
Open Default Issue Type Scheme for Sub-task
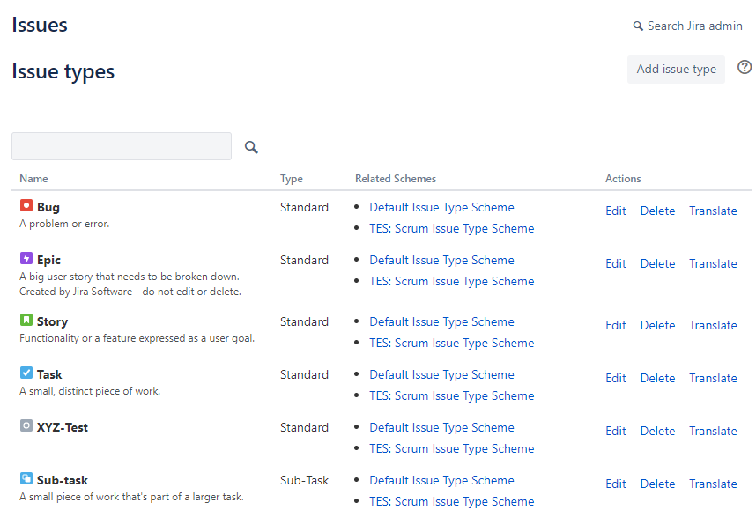tap(441, 481)
